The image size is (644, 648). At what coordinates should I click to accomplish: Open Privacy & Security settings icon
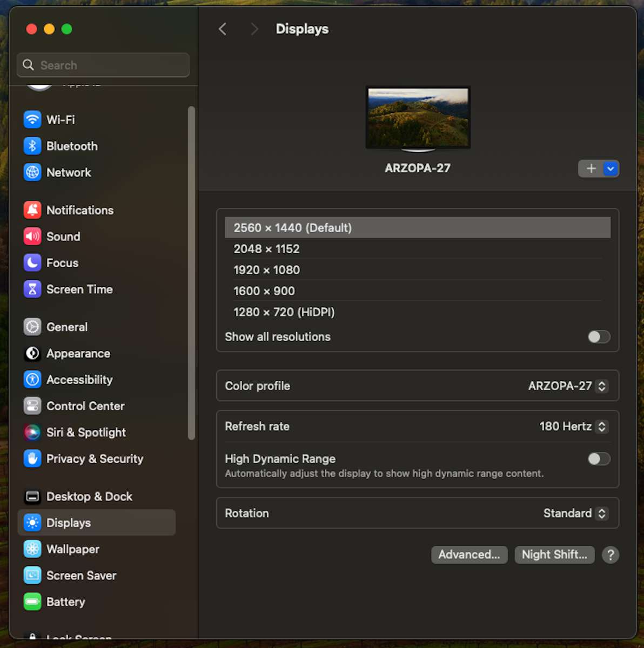pos(32,458)
